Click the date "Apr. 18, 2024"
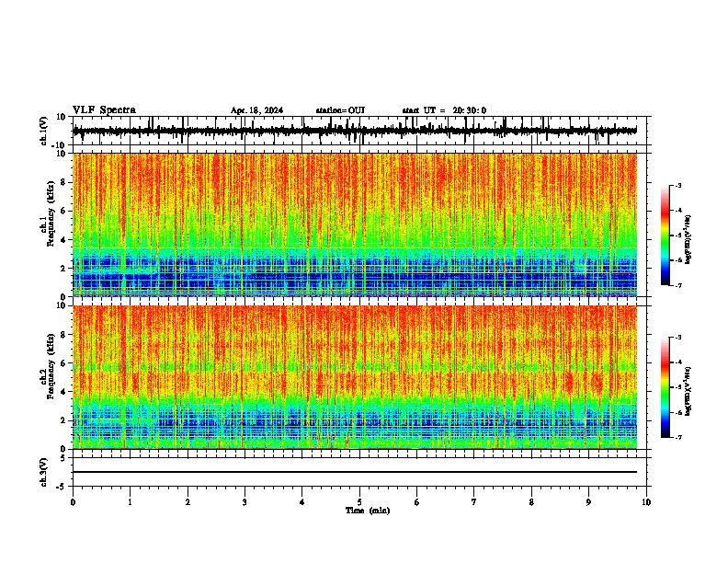The image size is (728, 563). tap(256, 110)
